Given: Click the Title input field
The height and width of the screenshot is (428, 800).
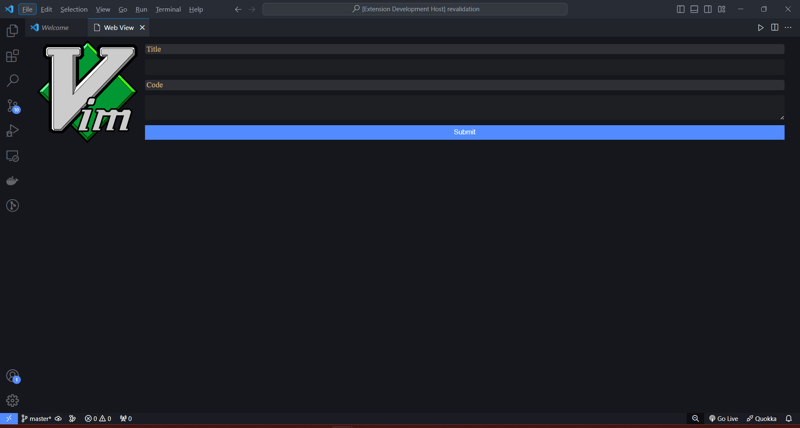Looking at the screenshot, I should [x=464, y=66].
